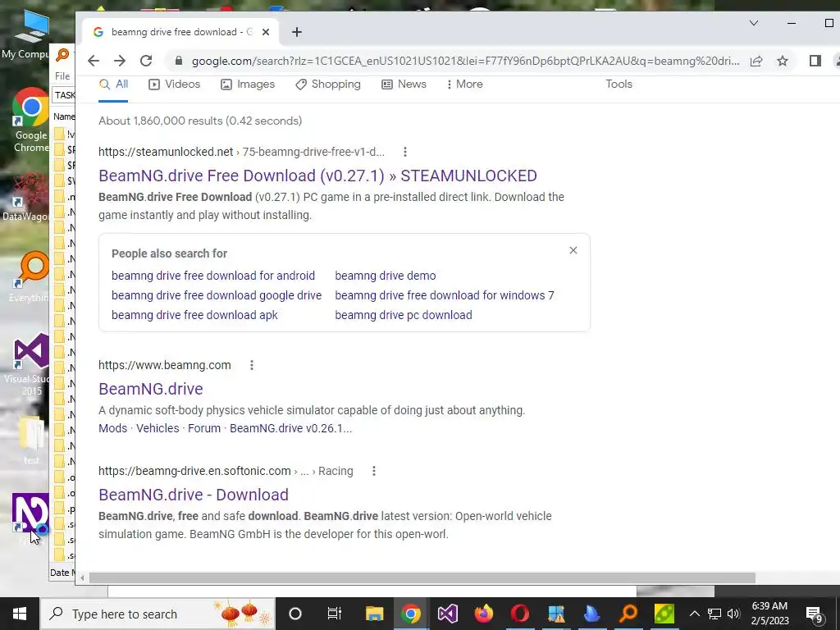Select the All search tab
The height and width of the screenshot is (630, 840).
[x=113, y=84]
